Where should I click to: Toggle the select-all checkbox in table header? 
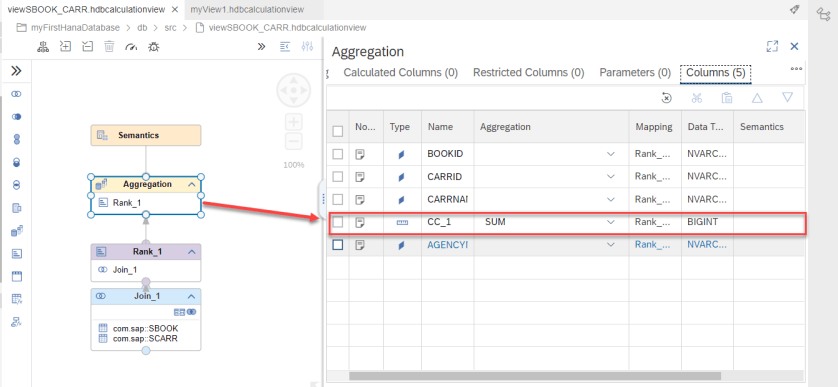coord(338,131)
